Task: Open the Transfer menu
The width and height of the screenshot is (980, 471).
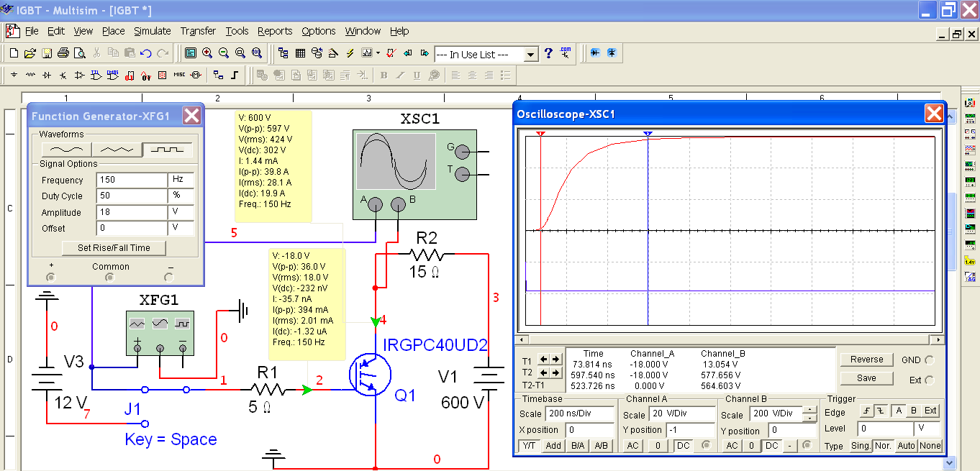Action: (x=198, y=31)
